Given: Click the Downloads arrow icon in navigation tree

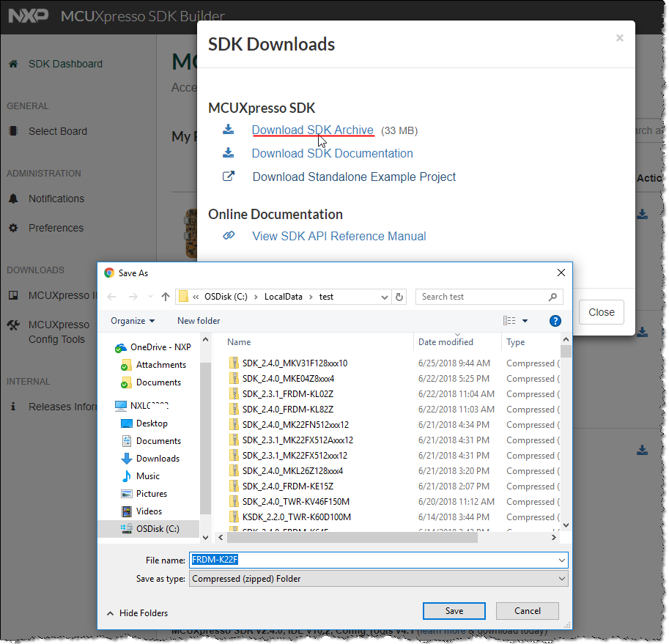Looking at the screenshot, I should click(127, 459).
